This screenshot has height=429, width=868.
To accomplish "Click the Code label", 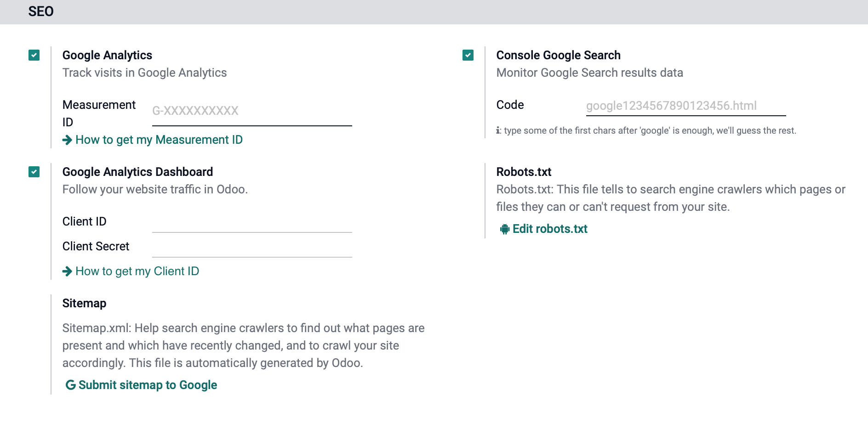I will 510,105.
